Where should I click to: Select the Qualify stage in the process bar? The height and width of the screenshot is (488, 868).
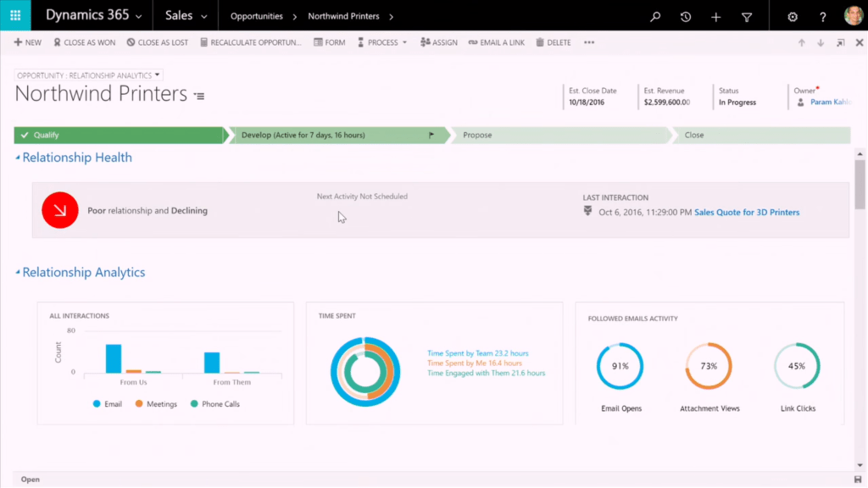click(x=119, y=134)
